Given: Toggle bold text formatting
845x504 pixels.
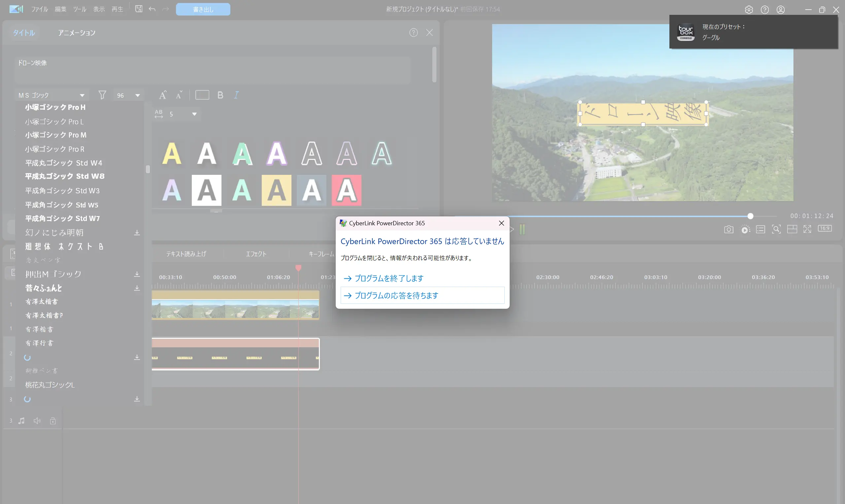Looking at the screenshot, I should click(x=220, y=95).
